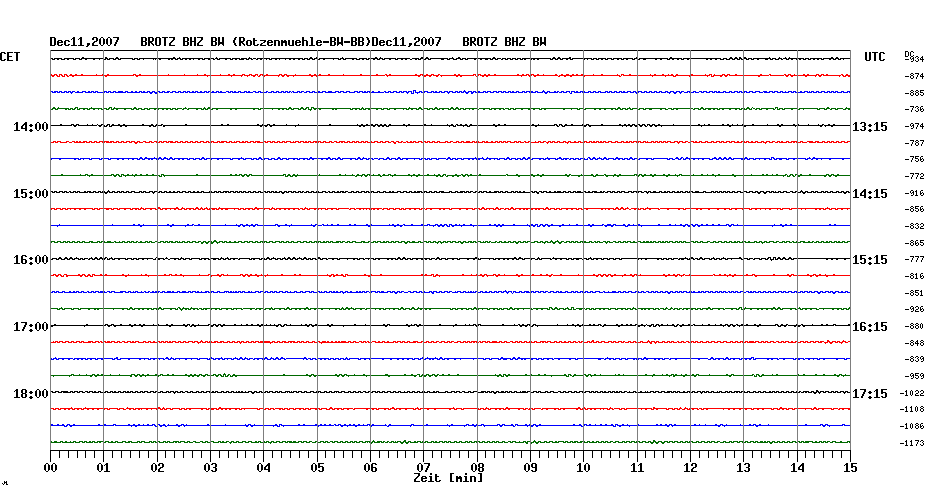This screenshot has height=494, width=930.
Task: Click the 17:15 UTC time label
Action: [869, 393]
